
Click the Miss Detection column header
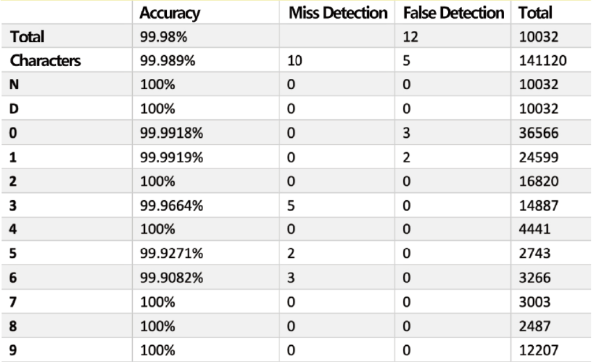[x=338, y=13]
